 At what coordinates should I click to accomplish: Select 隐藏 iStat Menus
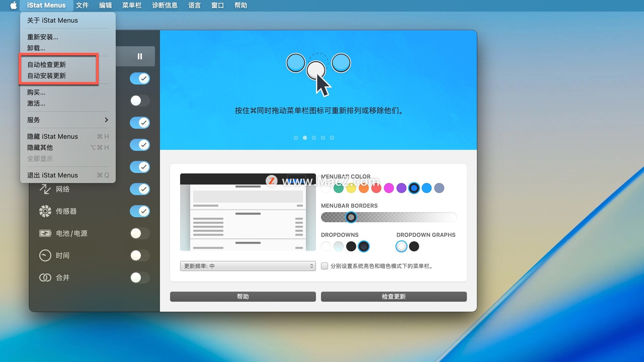[x=68, y=136]
